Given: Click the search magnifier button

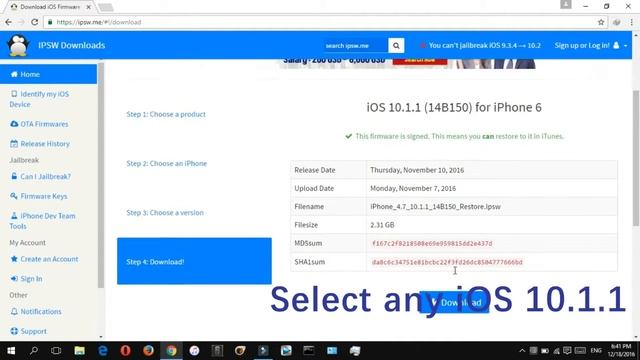Looking at the screenshot, I should [396, 45].
